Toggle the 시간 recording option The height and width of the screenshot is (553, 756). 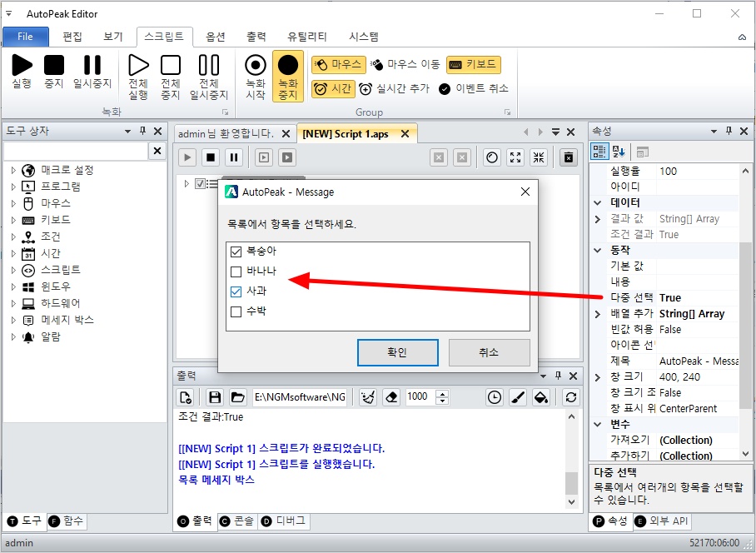click(x=333, y=89)
